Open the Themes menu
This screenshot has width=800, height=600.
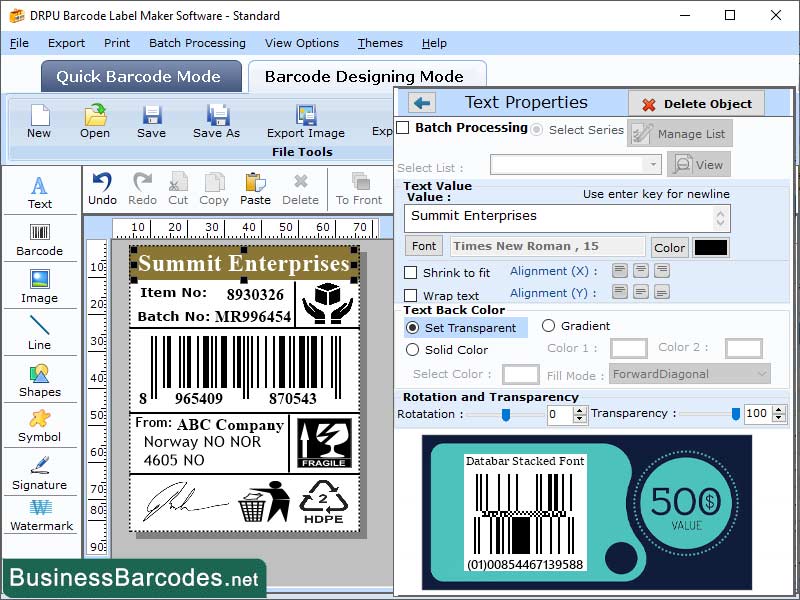click(x=380, y=43)
